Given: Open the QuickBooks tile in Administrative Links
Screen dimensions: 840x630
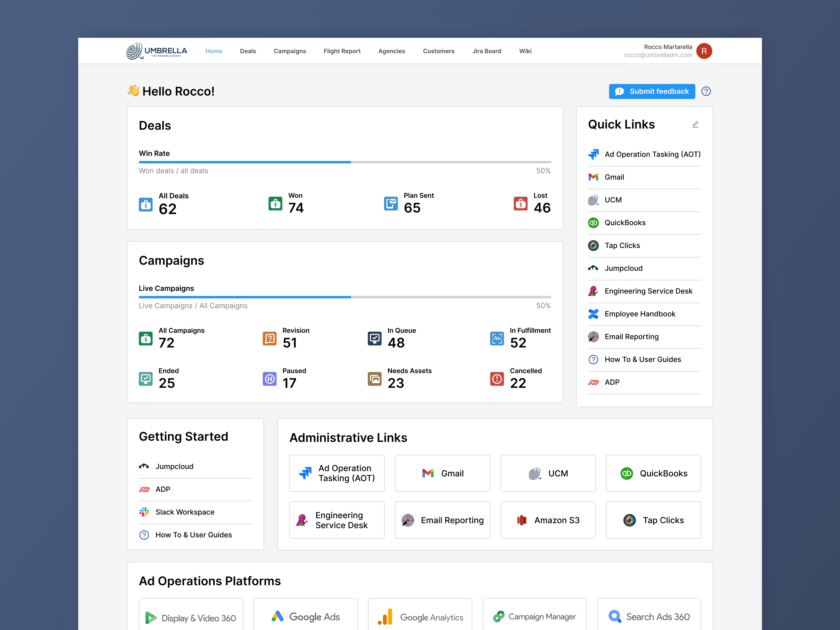Looking at the screenshot, I should tap(654, 473).
